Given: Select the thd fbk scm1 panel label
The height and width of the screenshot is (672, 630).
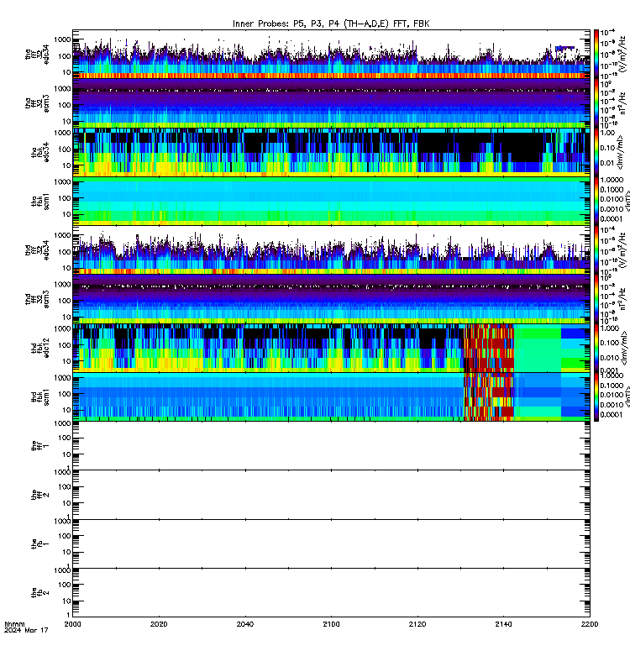Looking at the screenshot, I should (40, 396).
